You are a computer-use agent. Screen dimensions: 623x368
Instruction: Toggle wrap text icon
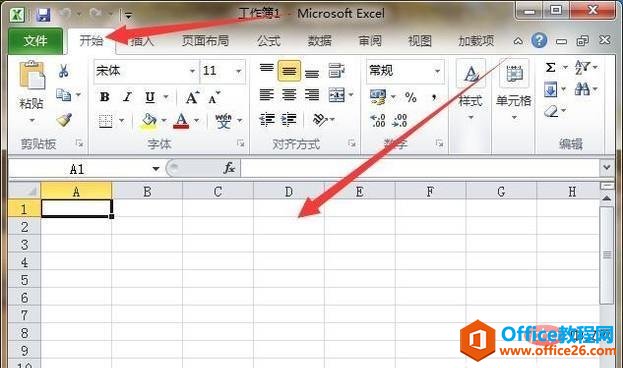point(336,71)
